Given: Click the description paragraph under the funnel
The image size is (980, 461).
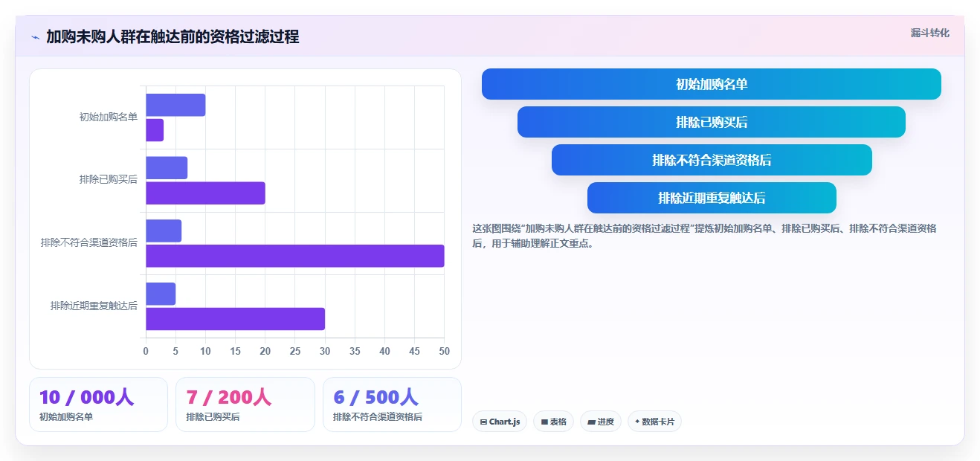Looking at the screenshot, I should coord(704,236).
